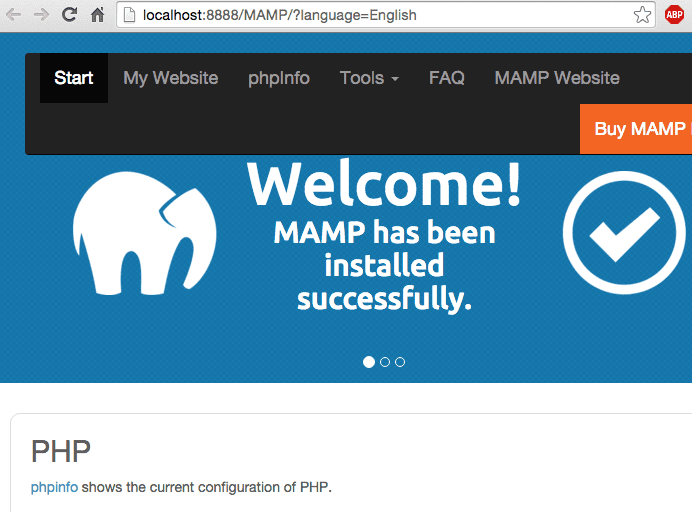Reload the page with the refresh icon
692x512 pixels.
[x=69, y=15]
